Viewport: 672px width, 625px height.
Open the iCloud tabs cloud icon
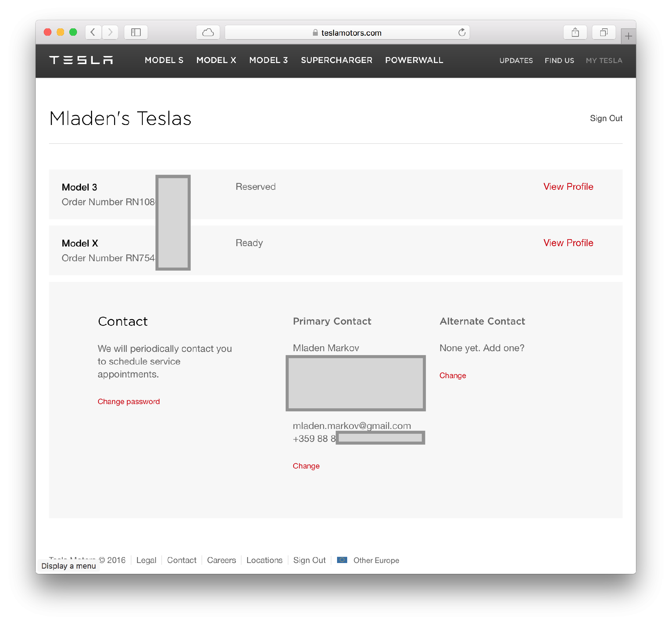click(208, 33)
